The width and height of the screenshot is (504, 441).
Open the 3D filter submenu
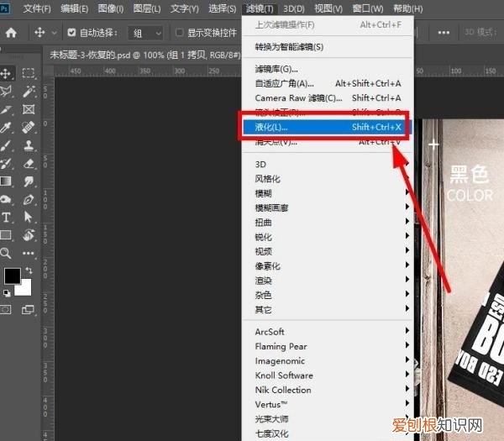click(328, 165)
